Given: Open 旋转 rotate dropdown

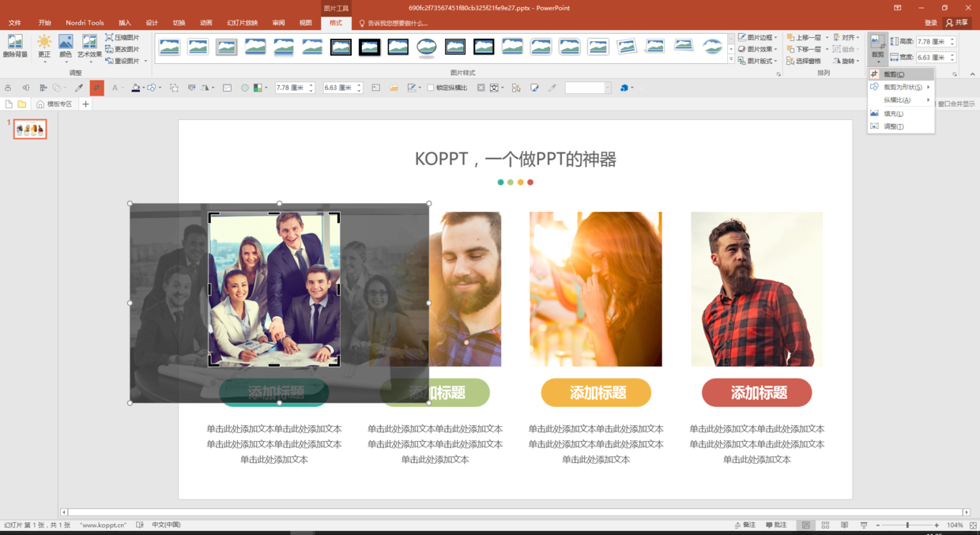Looking at the screenshot, I should 846,61.
